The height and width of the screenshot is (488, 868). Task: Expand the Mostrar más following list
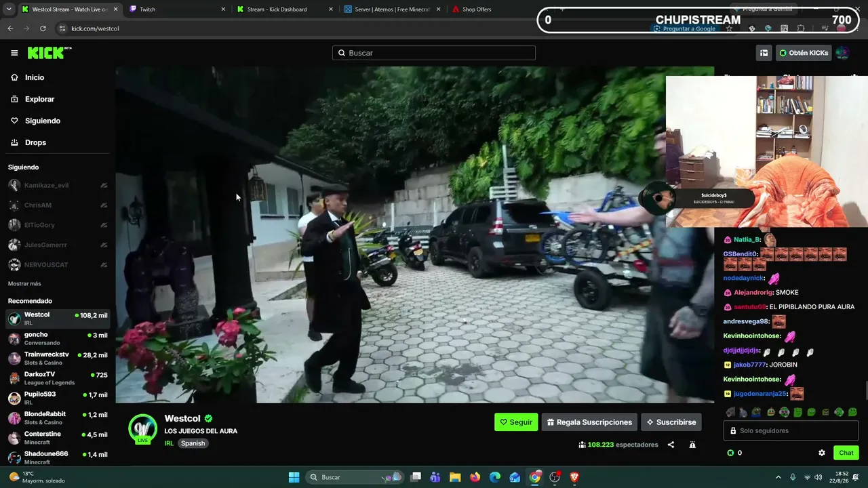24,283
